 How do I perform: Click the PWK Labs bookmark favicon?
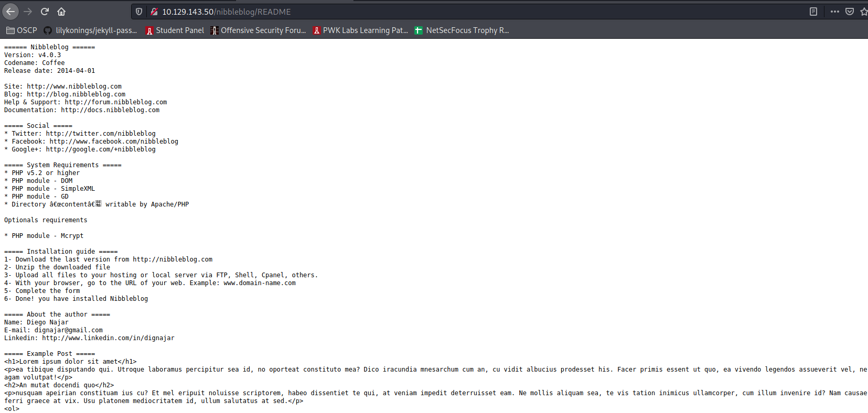(317, 30)
